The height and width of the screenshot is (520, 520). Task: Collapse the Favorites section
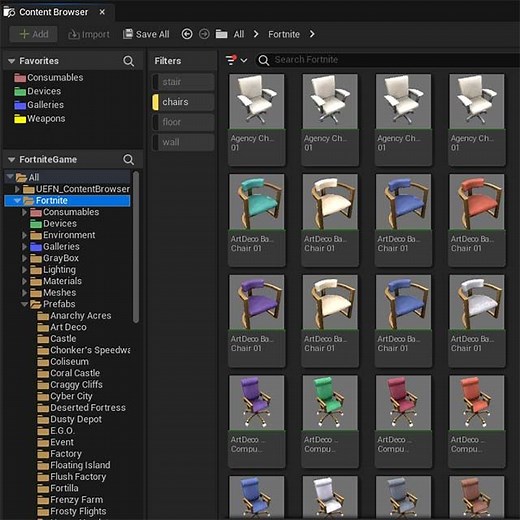pyautogui.click(x=11, y=61)
